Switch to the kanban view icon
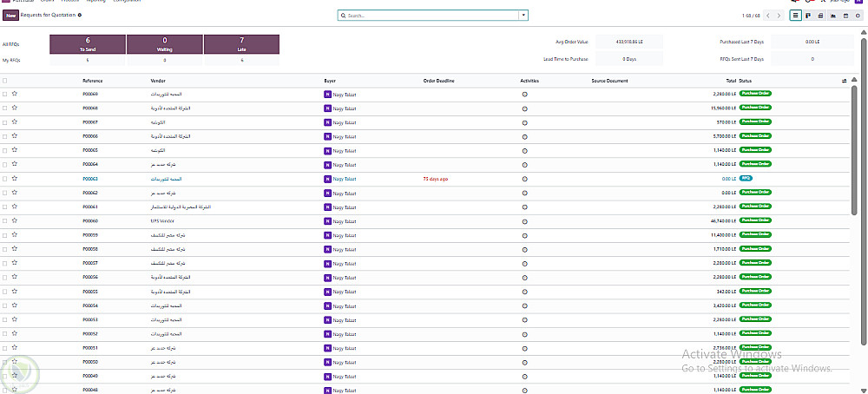Image resolution: width=868 pixels, height=394 pixels. 808,16
